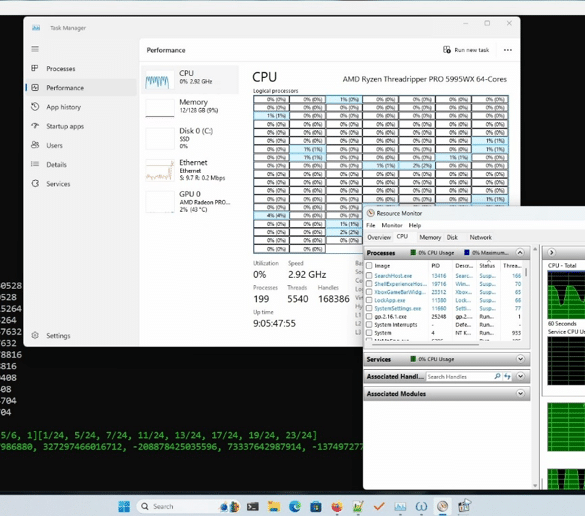The image size is (585, 516).
Task: Click the Search Handles input field
Action: coord(459,377)
